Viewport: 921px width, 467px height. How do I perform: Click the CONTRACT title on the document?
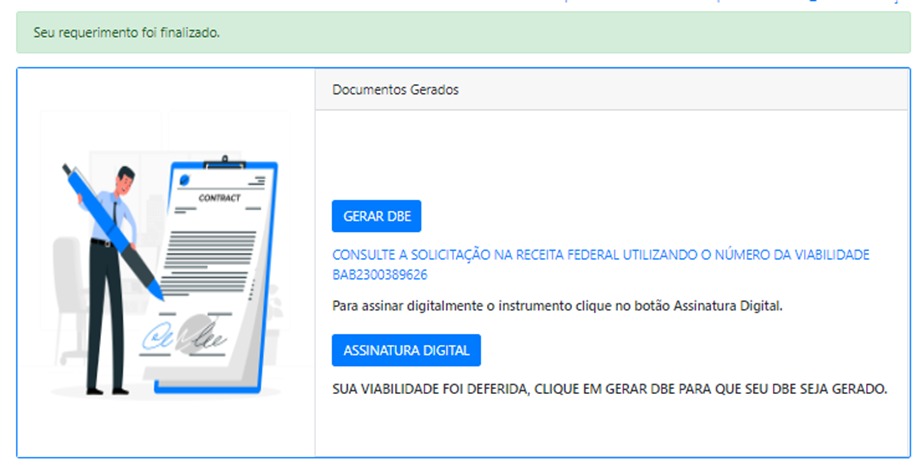pos(220,198)
